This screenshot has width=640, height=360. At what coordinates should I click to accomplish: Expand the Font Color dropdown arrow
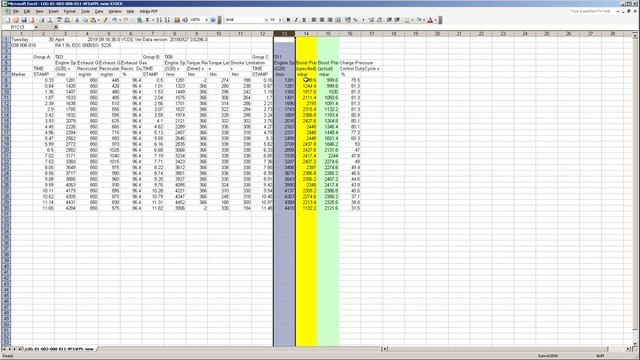tap(436, 20)
